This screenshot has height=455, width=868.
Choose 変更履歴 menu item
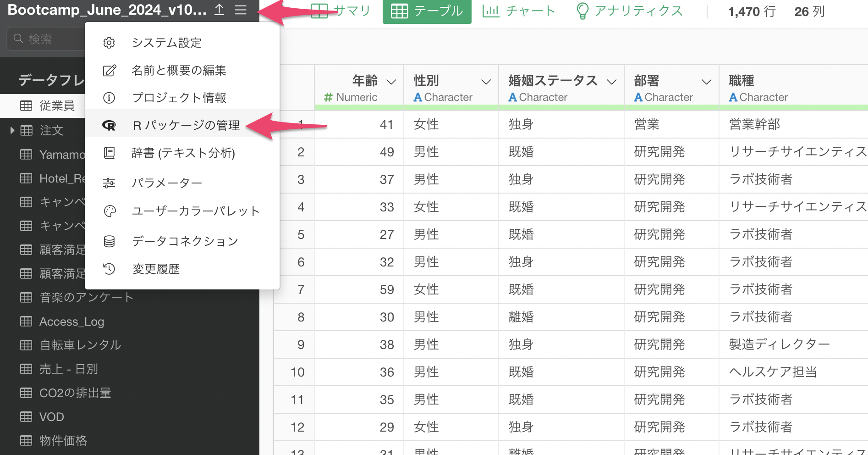click(x=182, y=269)
